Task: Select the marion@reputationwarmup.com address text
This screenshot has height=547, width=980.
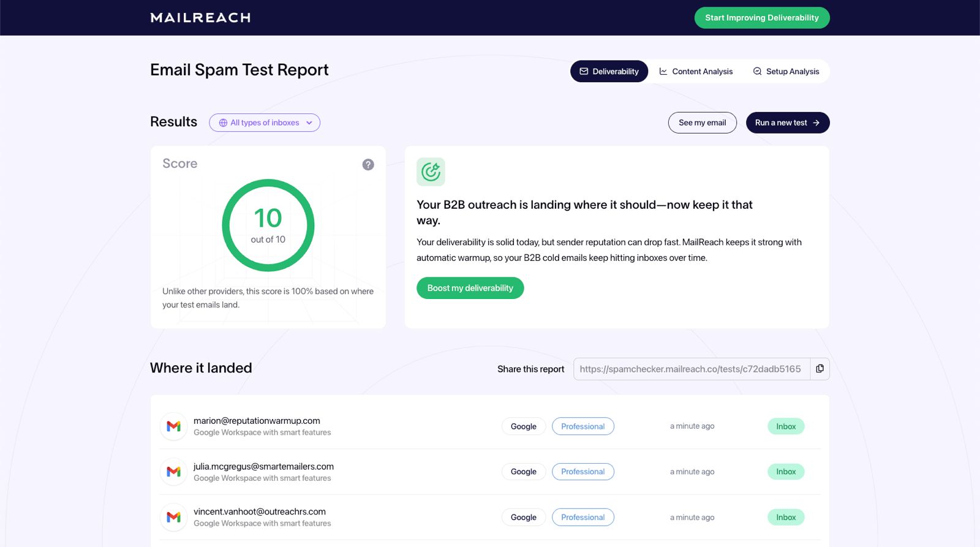Action: [257, 421]
